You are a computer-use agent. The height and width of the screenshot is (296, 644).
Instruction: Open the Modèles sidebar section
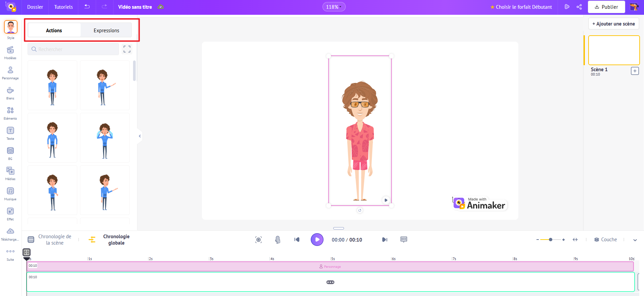(x=10, y=53)
